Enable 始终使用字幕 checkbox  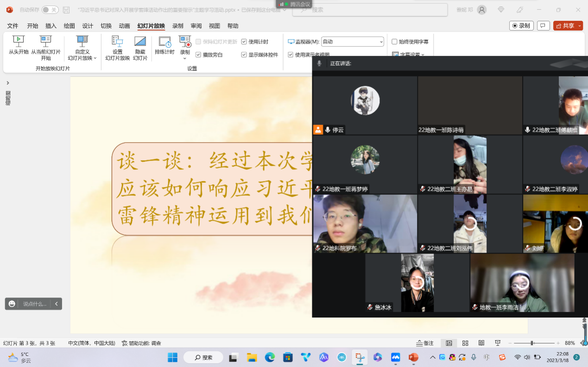click(x=394, y=42)
